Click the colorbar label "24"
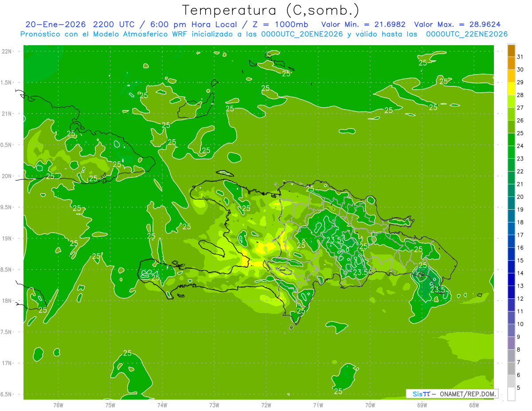 click(520, 146)
